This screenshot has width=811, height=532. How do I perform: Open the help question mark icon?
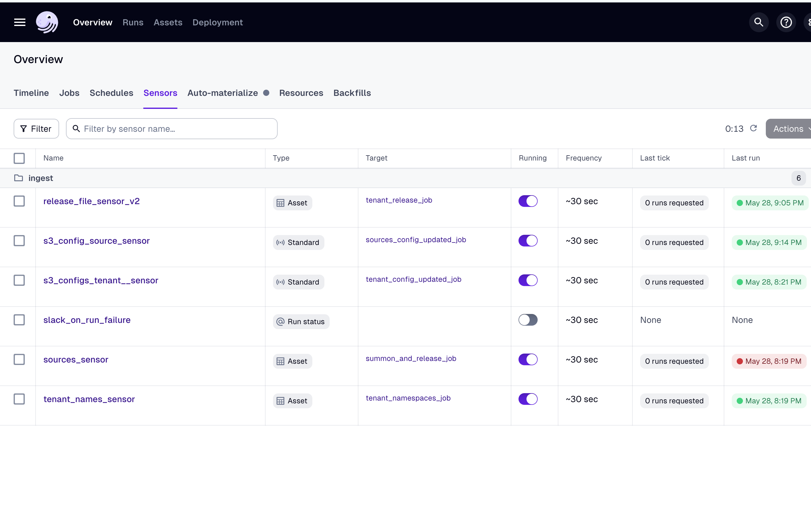786,23
